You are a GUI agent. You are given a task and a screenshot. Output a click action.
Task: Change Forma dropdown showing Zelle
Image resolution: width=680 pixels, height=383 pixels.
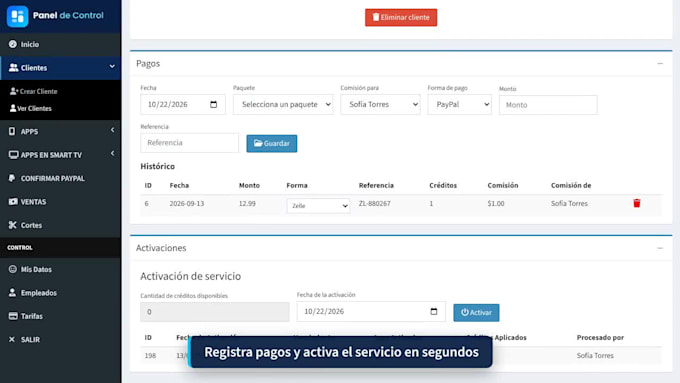318,206
